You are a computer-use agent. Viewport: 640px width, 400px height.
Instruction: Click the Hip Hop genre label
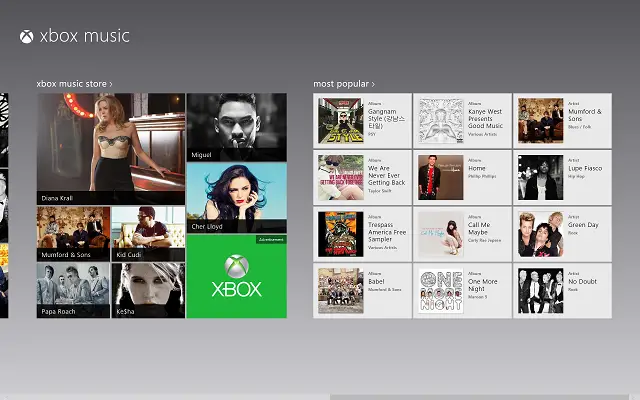[576, 176]
